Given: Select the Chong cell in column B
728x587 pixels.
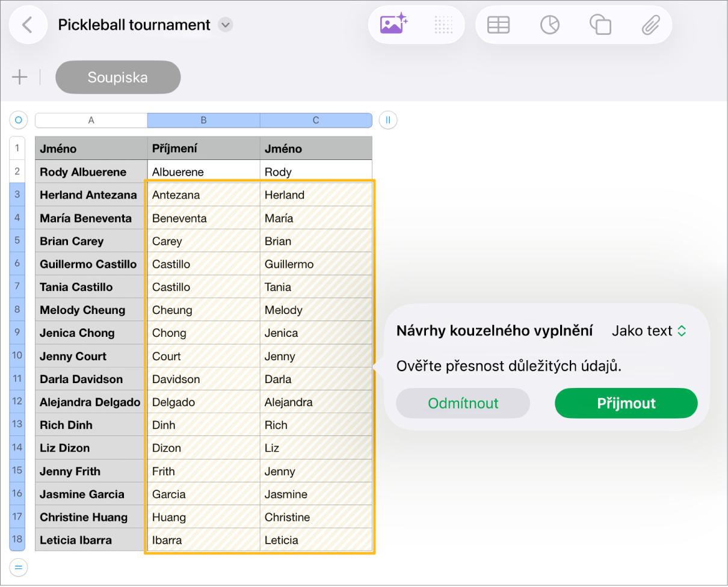Looking at the screenshot, I should point(203,333).
